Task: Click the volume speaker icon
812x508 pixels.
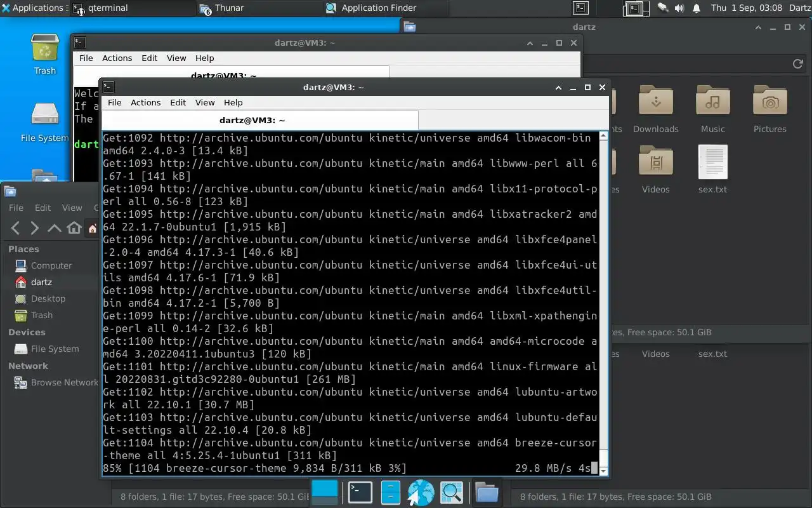Action: (x=679, y=8)
